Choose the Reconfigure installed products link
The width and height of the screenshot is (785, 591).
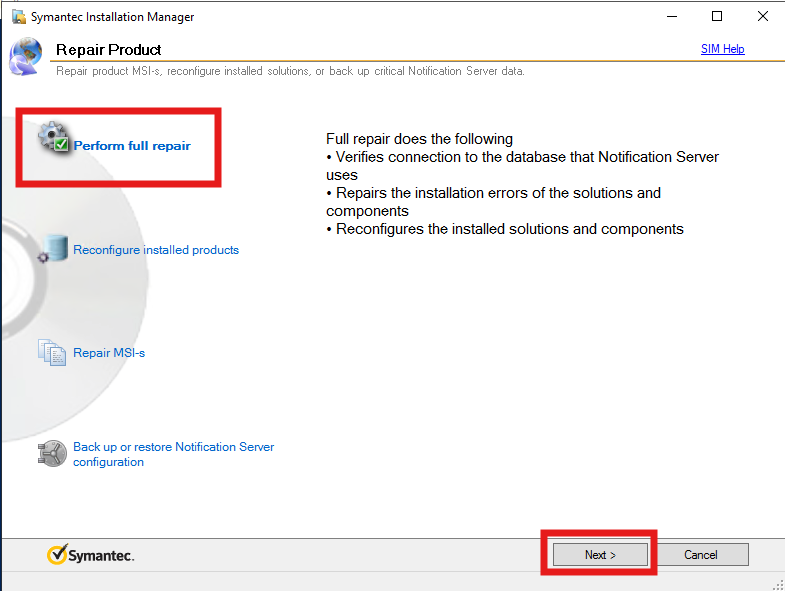pyautogui.click(x=156, y=250)
